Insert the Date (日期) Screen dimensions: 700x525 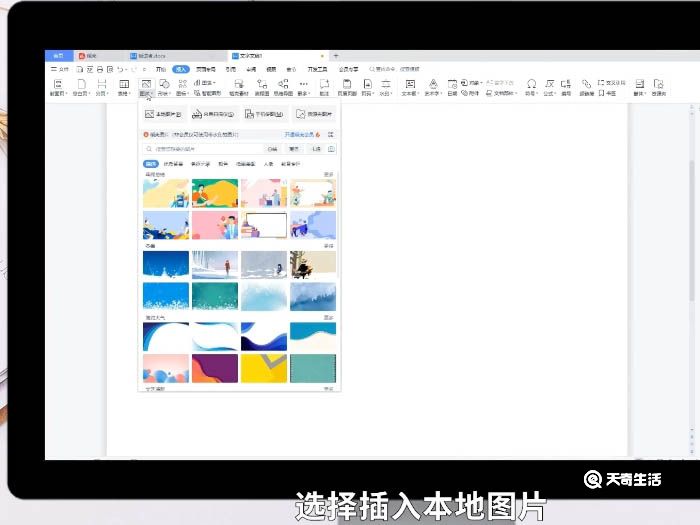point(452,88)
